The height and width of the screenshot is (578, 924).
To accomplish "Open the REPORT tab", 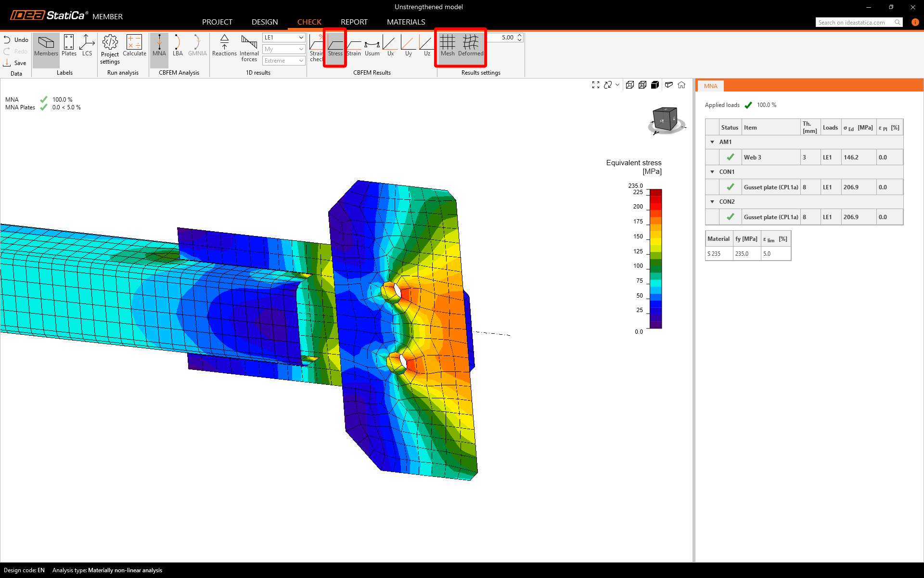I will 354,22.
